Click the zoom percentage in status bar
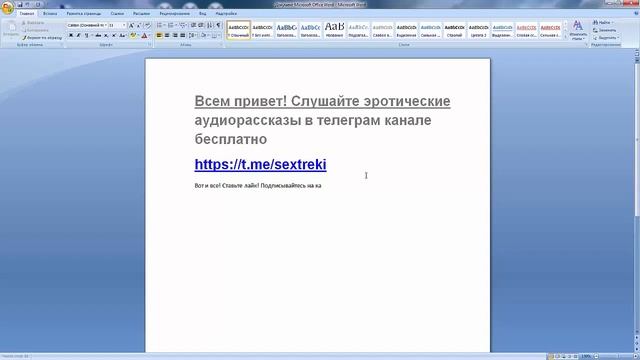The width and height of the screenshot is (640, 360). (x=586, y=356)
